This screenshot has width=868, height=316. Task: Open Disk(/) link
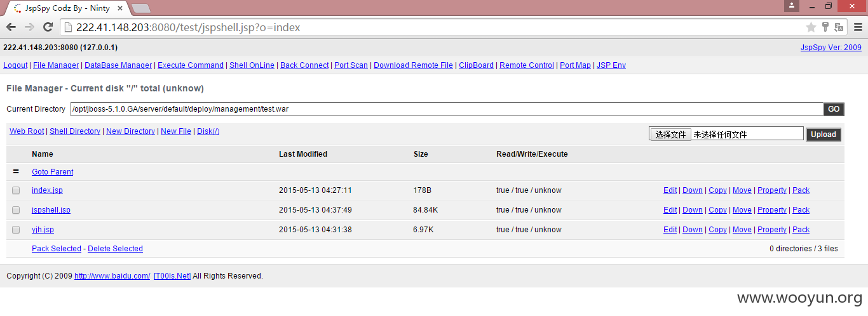(208, 131)
